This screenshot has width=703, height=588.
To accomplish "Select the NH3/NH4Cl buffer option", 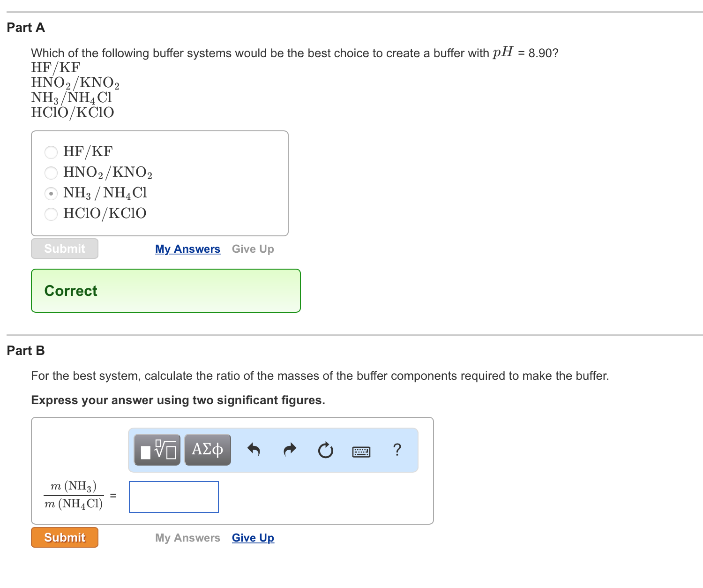I will coord(51,193).
